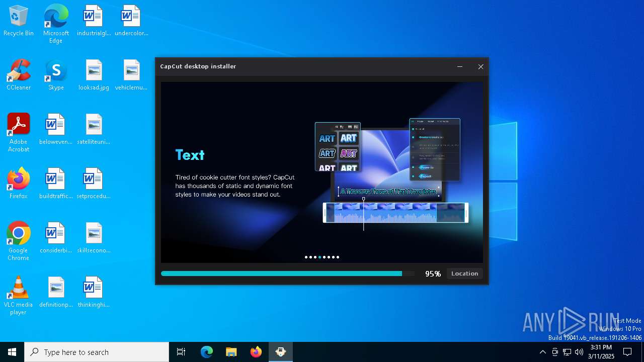Select the definitionp... image file
Screen dimensions: 644x362
56,293
